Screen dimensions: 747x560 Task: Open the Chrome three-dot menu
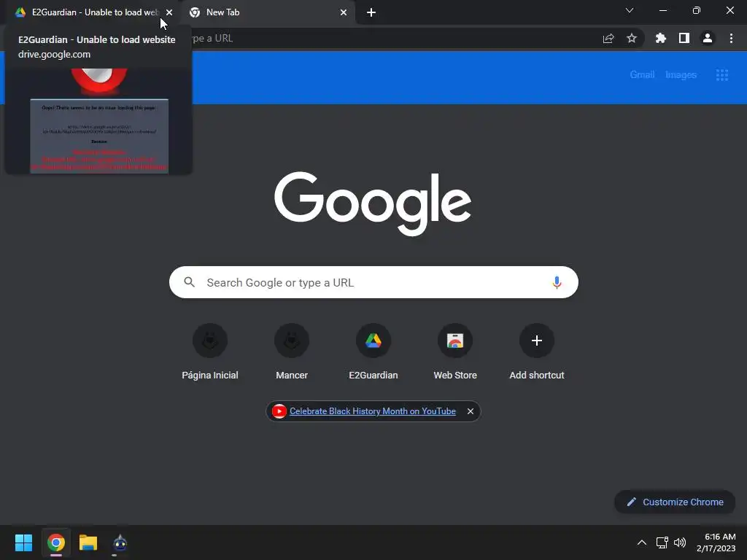coord(731,38)
